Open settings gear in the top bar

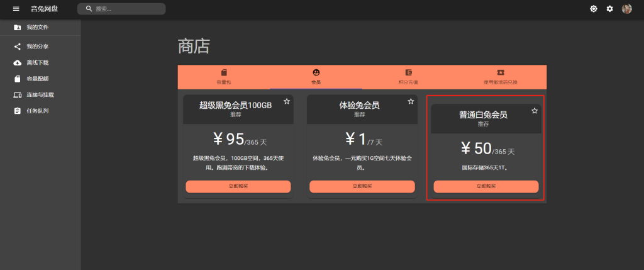[x=609, y=9]
